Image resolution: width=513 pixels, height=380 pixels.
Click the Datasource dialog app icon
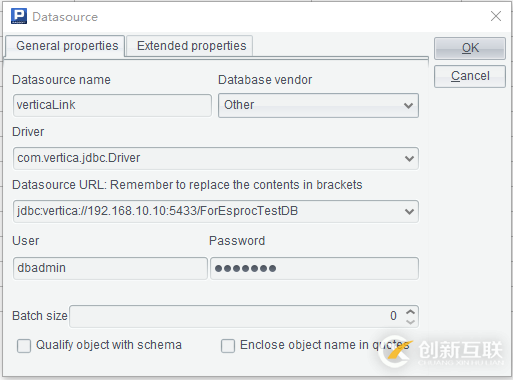click(x=19, y=16)
